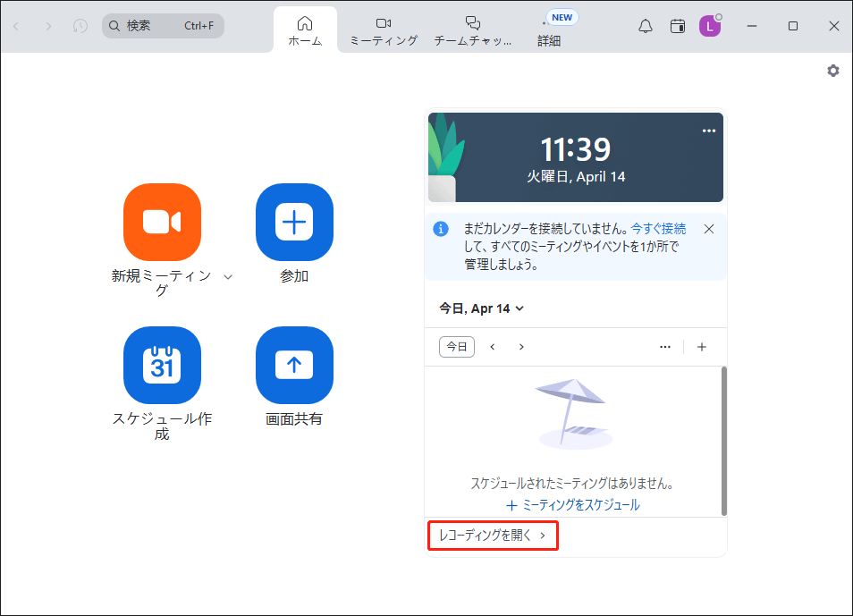Image resolution: width=853 pixels, height=616 pixels.
Task: Go to the next day with the right chevron
Action: [521, 346]
